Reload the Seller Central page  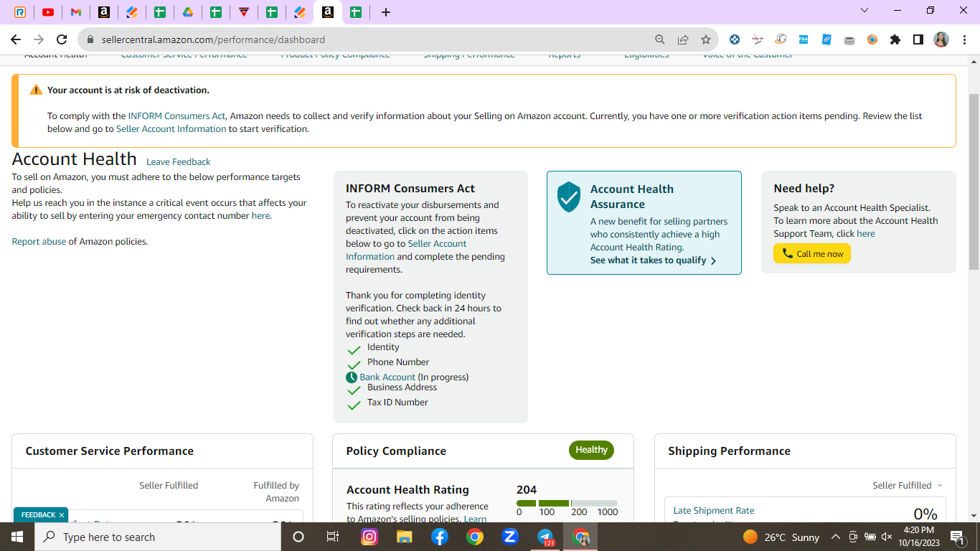pos(62,39)
